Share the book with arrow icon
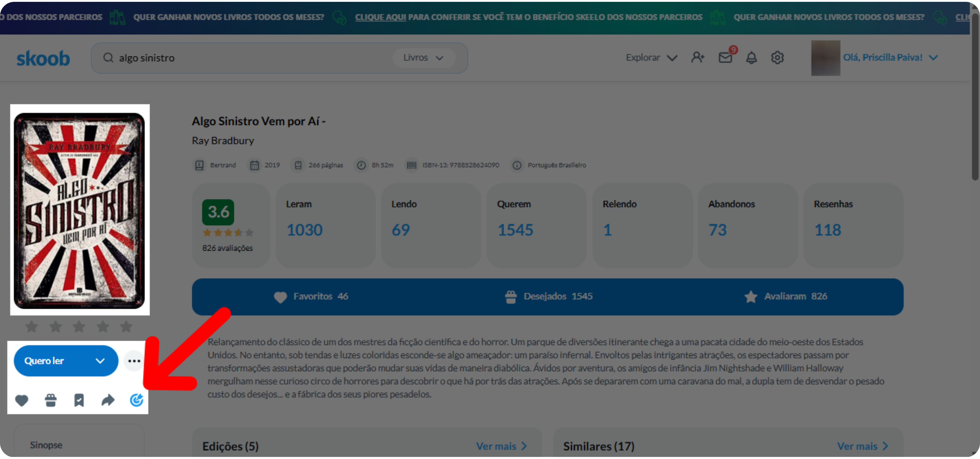 coord(108,400)
